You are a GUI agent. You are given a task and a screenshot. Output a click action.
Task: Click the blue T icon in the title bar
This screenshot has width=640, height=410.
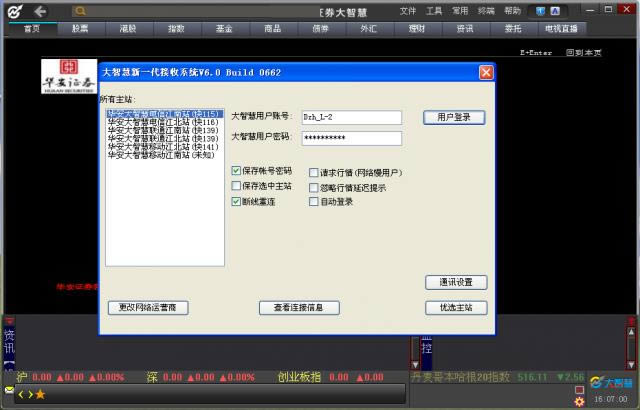coord(540,11)
